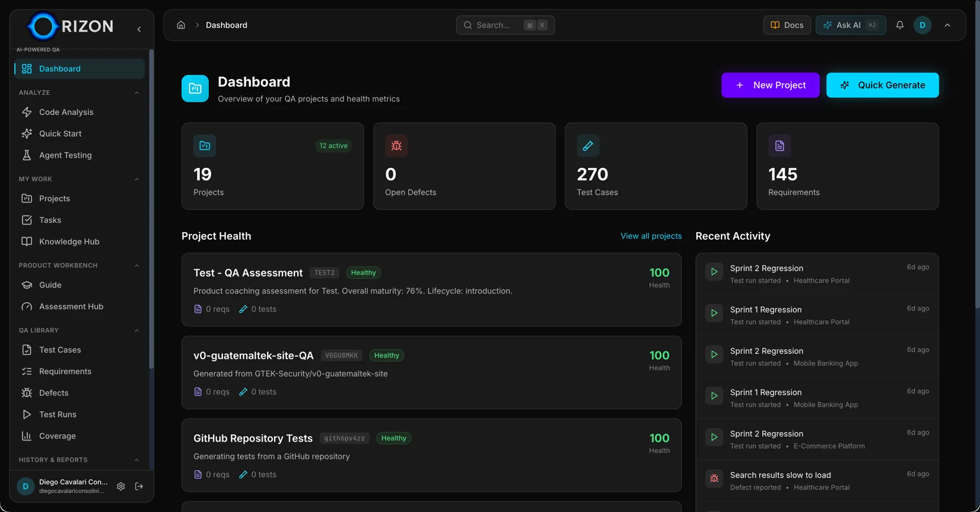
Task: Collapse the MY WORK section
Action: [136, 179]
